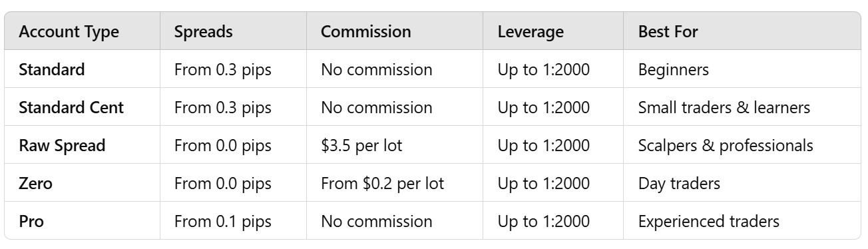The image size is (868, 249).
Task: Click From 0.1 pips spread cell
Action: [223, 221]
